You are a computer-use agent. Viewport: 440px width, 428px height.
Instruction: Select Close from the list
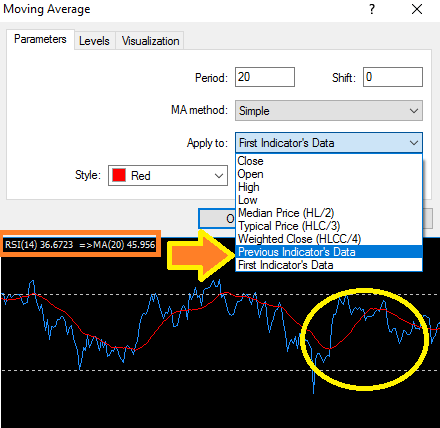tap(329, 161)
